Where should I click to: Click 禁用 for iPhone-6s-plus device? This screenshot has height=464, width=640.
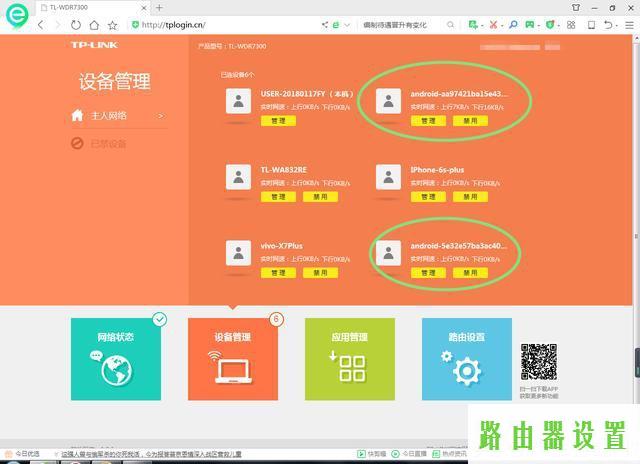click(x=470, y=197)
